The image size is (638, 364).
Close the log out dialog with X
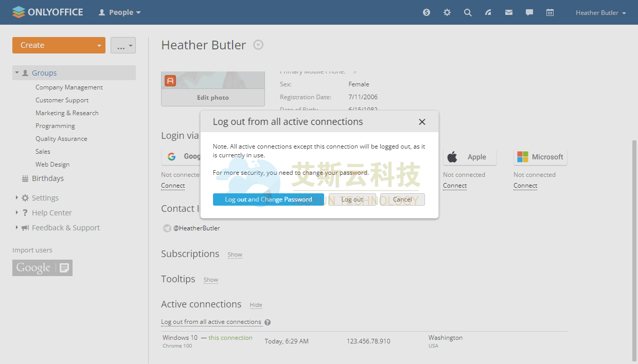422,122
